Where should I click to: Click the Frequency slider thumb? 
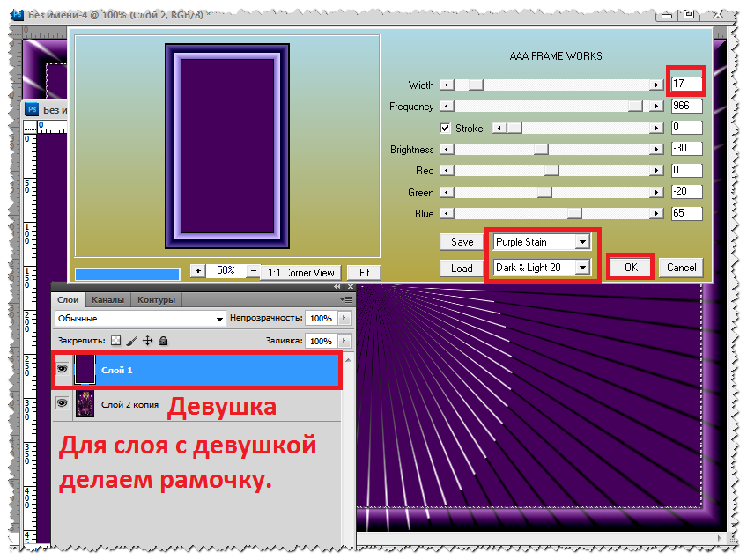click(x=635, y=106)
